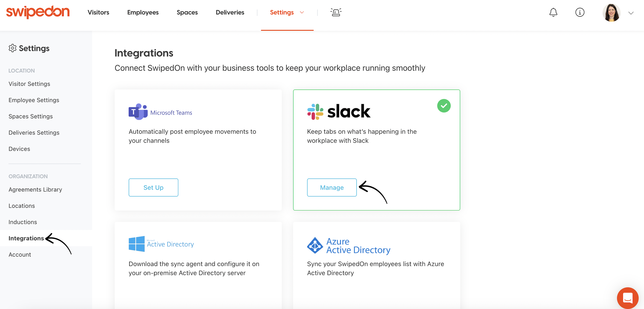
Task: Click the Integrations page heading
Action: [x=144, y=53]
